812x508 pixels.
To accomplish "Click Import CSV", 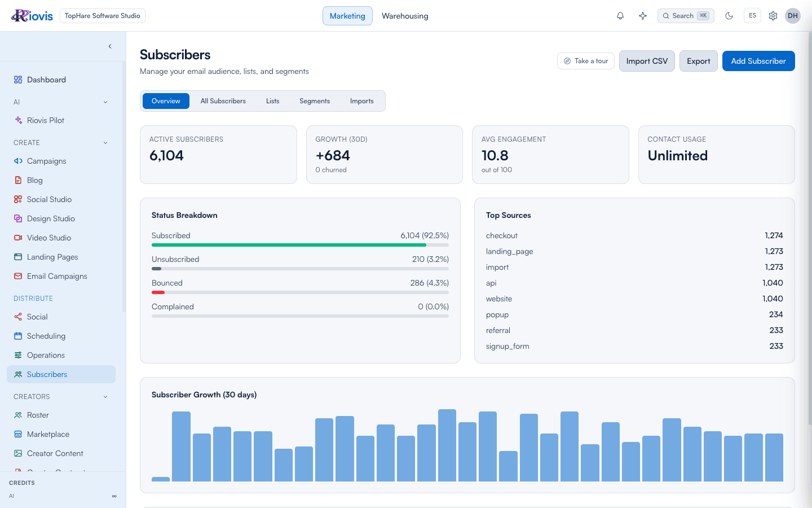I will [x=647, y=61].
